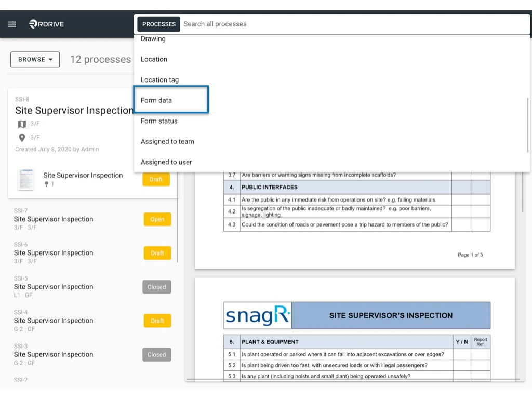Image resolution: width=532 pixels, height=399 pixels.
Task: Open the BROWSE dropdown
Action: tap(34, 59)
